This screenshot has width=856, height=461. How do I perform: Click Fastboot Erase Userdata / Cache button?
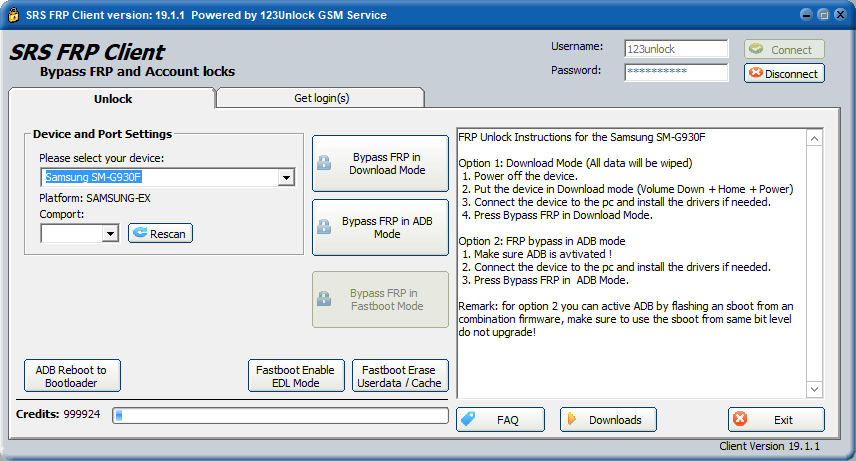[400, 377]
